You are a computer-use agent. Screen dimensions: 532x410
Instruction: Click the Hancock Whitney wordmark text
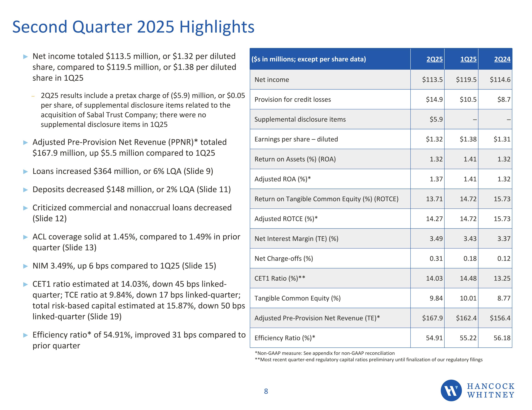(x=491, y=390)
